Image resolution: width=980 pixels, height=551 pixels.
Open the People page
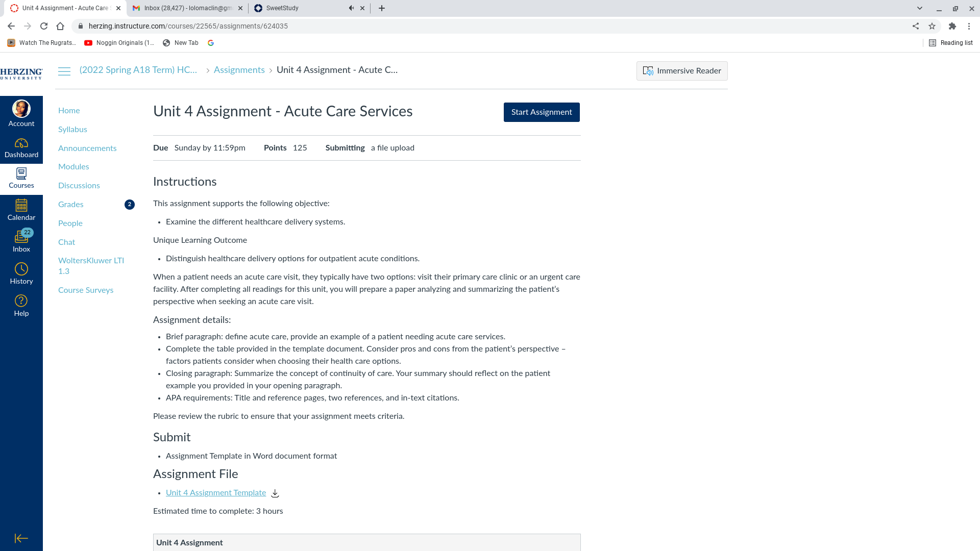[70, 223]
